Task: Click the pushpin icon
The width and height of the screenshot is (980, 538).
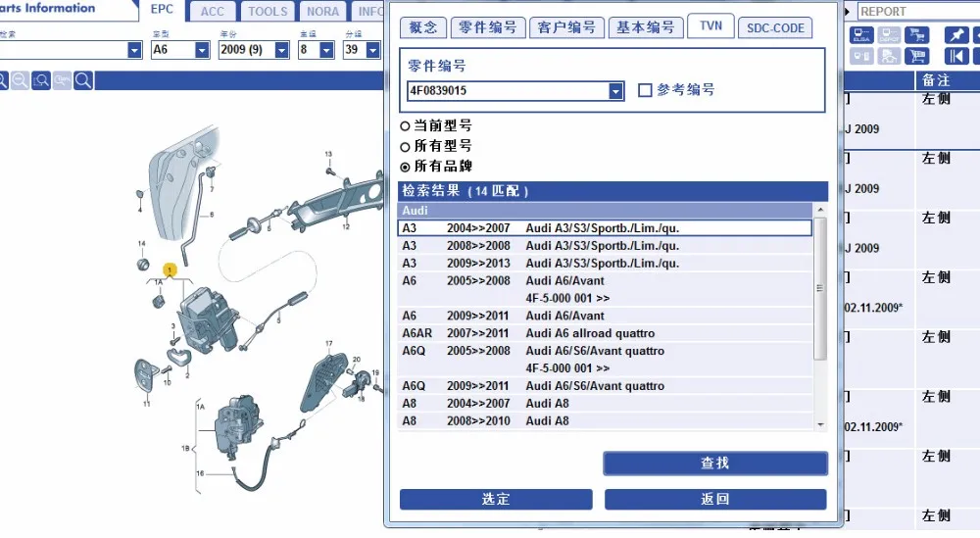Action: click(956, 35)
